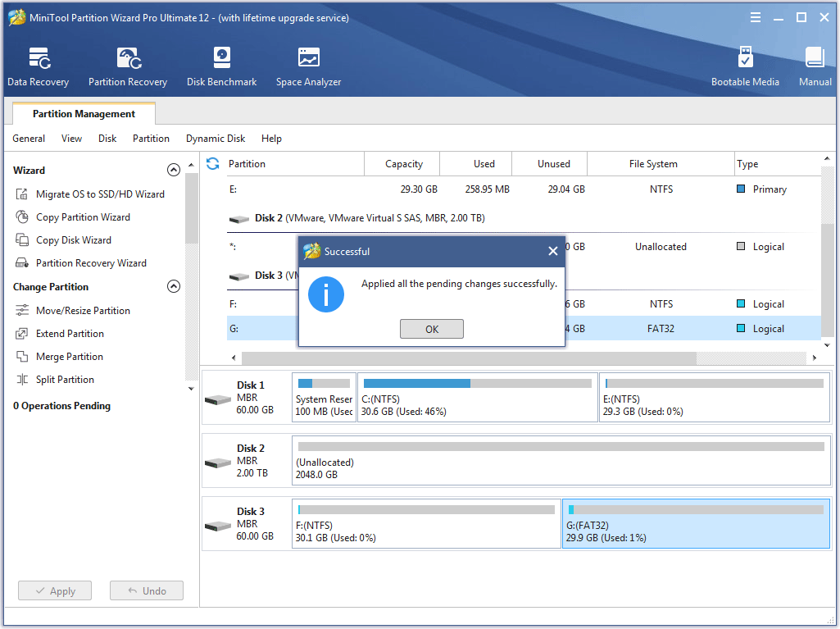Click the Apply button

(55, 590)
